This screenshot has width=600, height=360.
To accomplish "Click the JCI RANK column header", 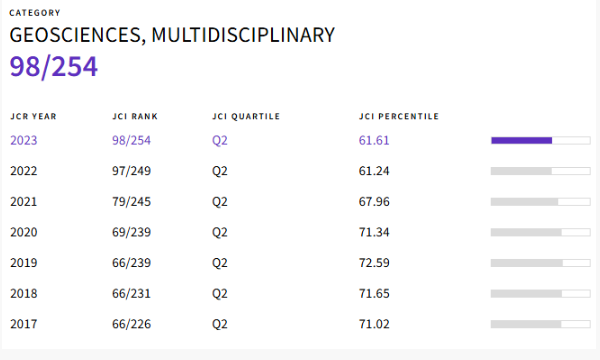I will coord(135,116).
